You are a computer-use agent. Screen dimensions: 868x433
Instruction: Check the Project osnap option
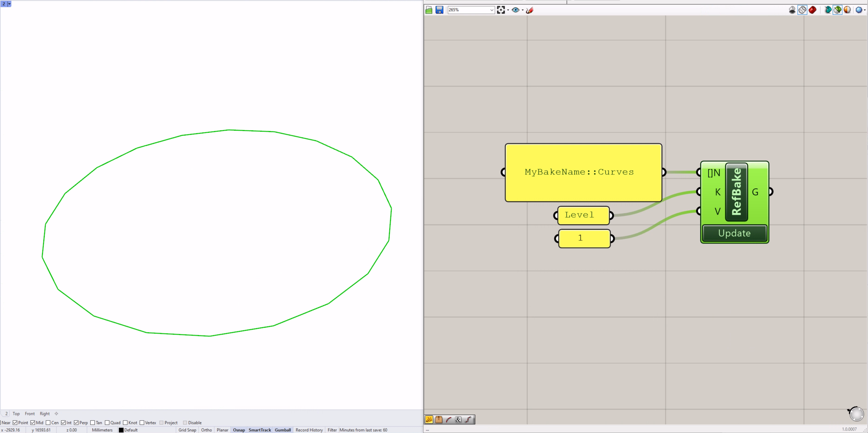point(162,422)
